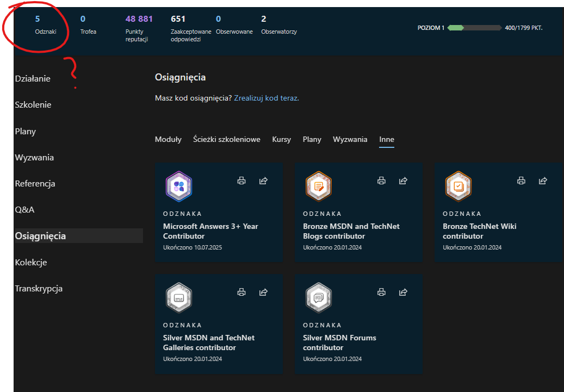Open the Ścieżki szkoleniowe tab
This screenshot has height=392, width=564.
tap(227, 140)
